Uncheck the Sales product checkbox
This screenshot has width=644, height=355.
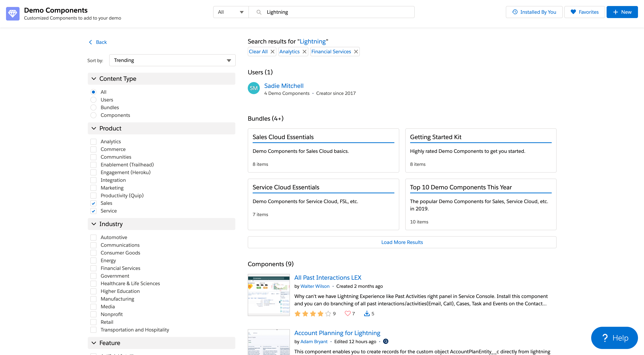(93, 203)
